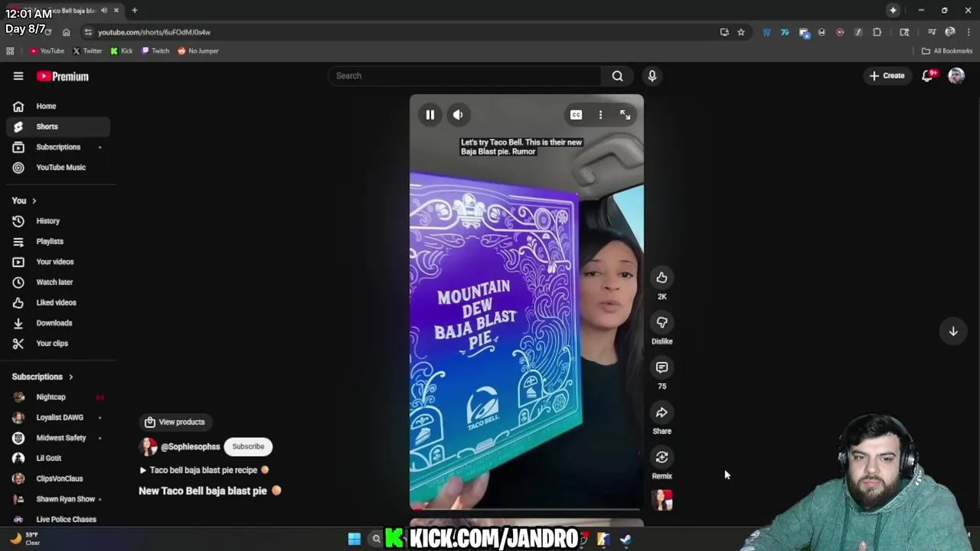Pause the Short with the pause button
Image resolution: width=980 pixels, height=551 pixels.
click(x=430, y=115)
